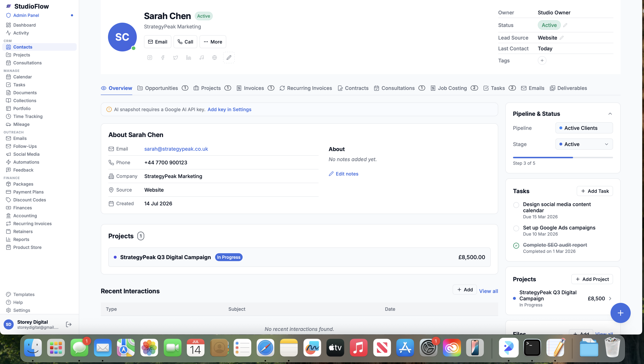Image resolution: width=644 pixels, height=364 pixels.
Task: Click the Instagram social profile icon
Action: point(150,58)
